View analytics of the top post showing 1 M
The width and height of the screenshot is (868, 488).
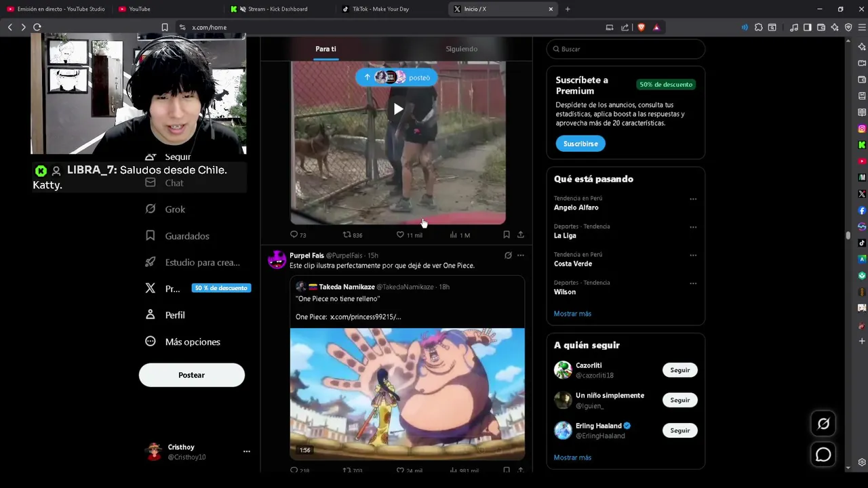(460, 235)
